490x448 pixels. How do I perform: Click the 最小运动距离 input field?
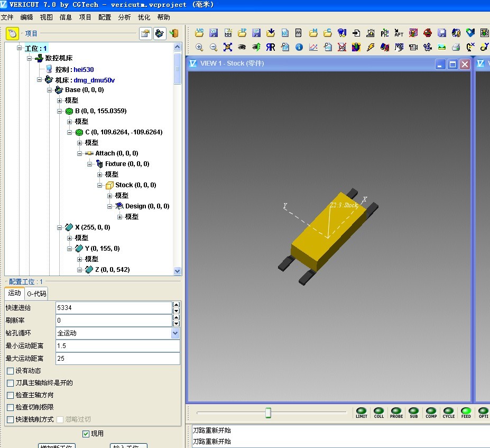click(118, 346)
